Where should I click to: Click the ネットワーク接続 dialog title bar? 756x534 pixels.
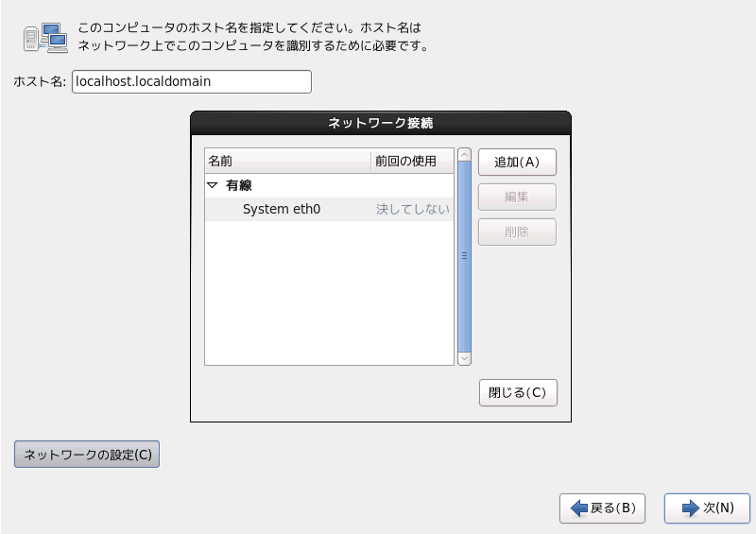[x=381, y=123]
